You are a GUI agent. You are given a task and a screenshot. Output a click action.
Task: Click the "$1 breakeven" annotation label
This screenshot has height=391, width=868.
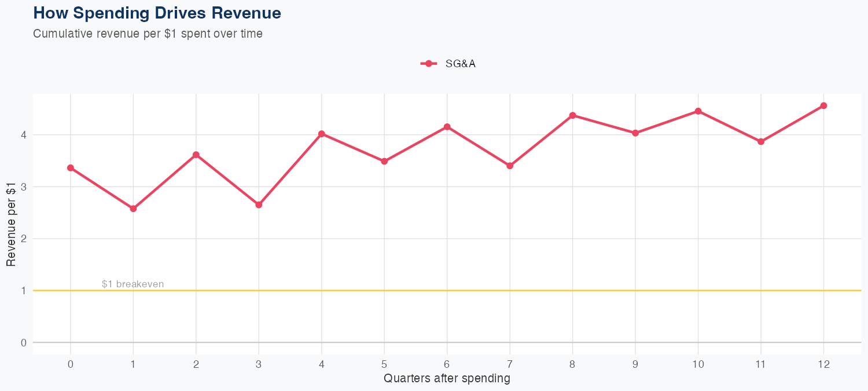coord(133,284)
